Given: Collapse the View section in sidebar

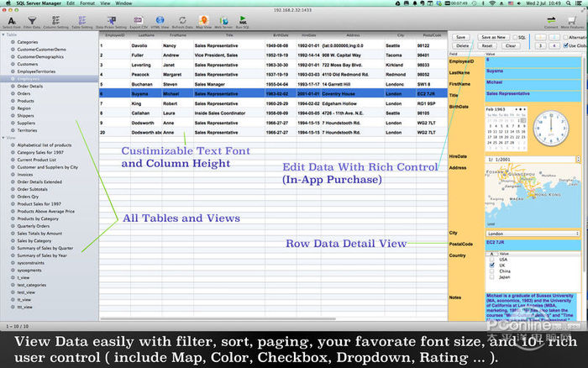Looking at the screenshot, I should (x=4, y=139).
